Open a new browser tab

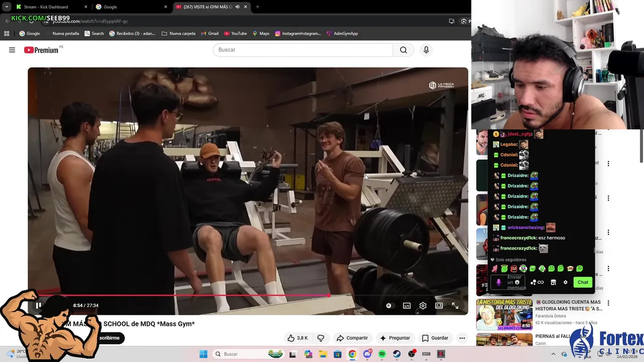[257, 7]
